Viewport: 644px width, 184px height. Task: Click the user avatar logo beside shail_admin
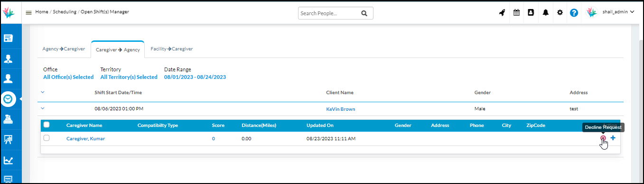pos(592,13)
